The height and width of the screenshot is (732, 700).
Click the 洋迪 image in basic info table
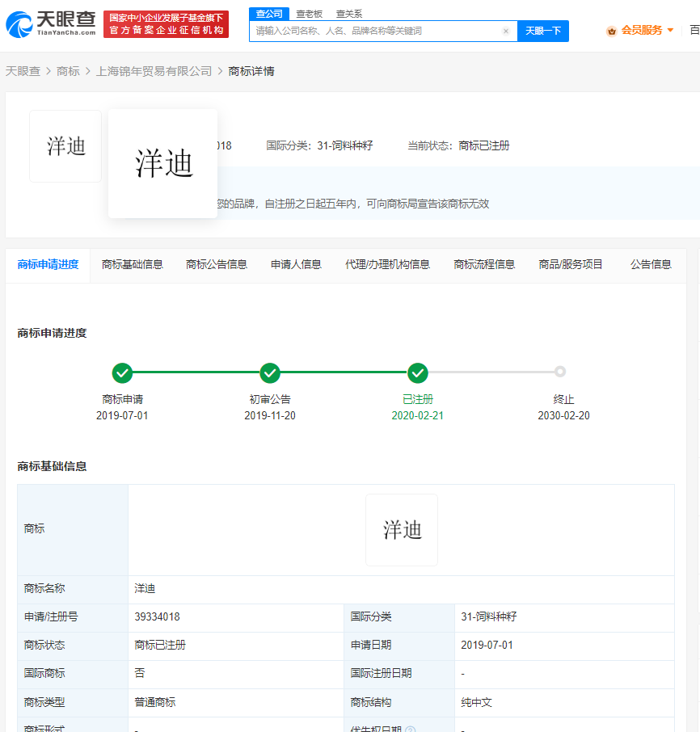(x=402, y=530)
